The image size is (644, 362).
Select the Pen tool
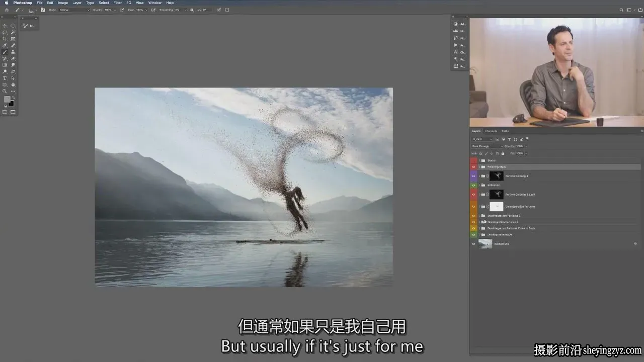pyautogui.click(x=13, y=71)
